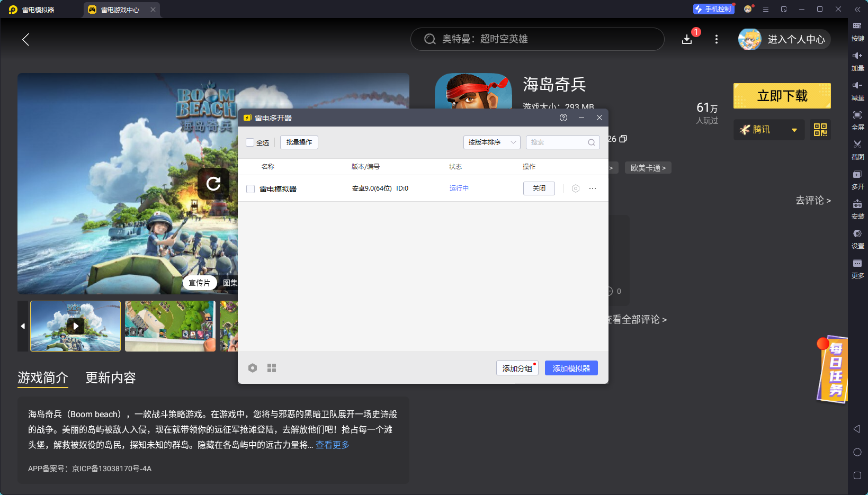Toggle 全选 select-all checkbox

250,142
